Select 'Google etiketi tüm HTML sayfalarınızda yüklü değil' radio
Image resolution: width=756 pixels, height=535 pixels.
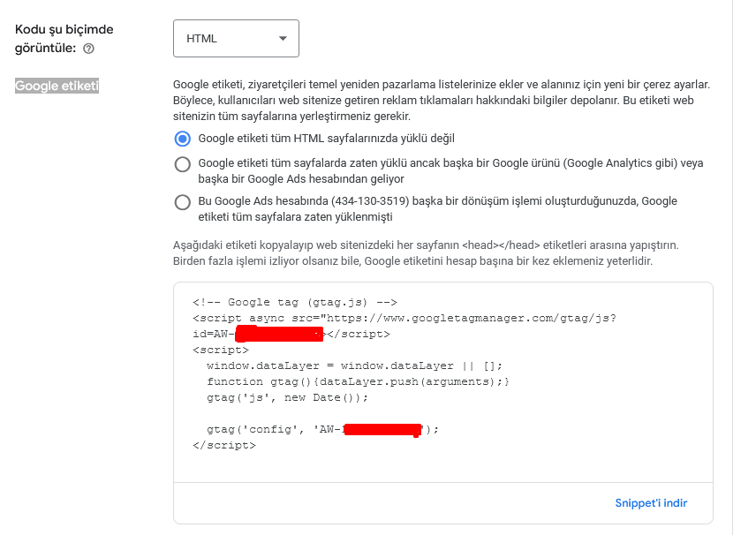click(x=182, y=139)
